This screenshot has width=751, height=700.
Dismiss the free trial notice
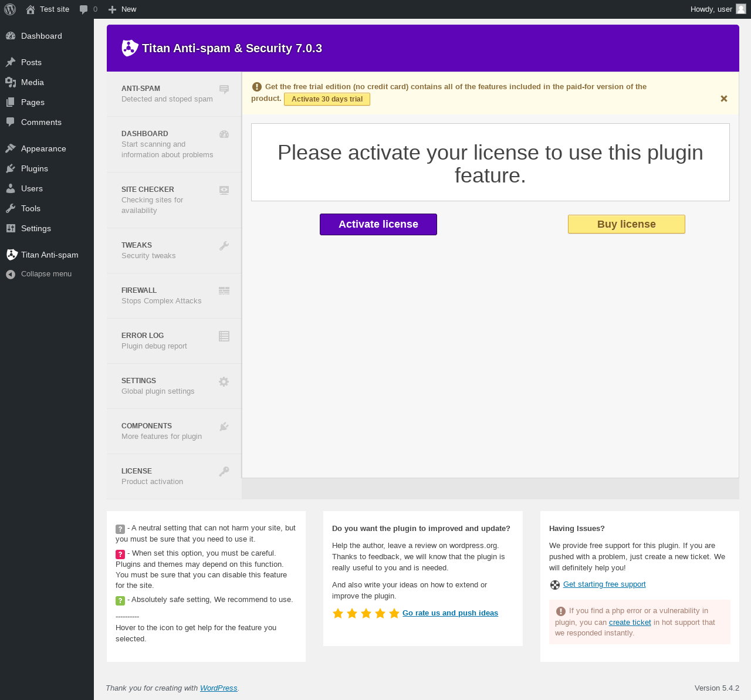pos(723,99)
